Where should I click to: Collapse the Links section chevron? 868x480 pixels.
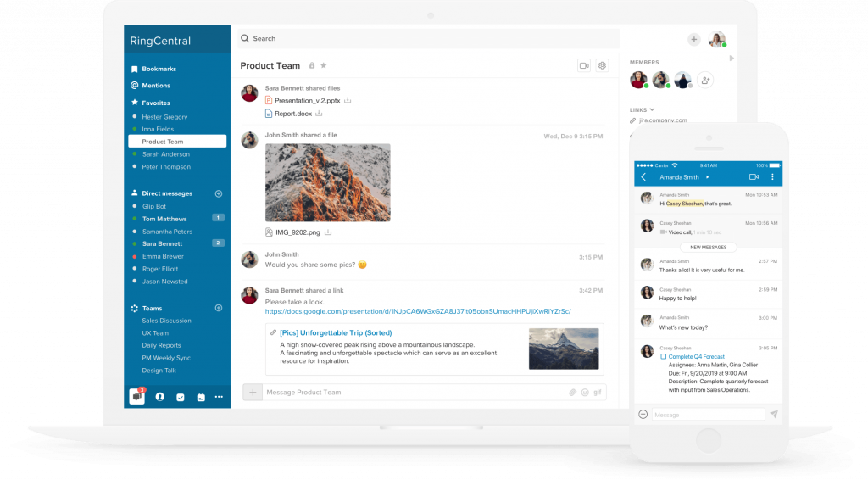(652, 109)
